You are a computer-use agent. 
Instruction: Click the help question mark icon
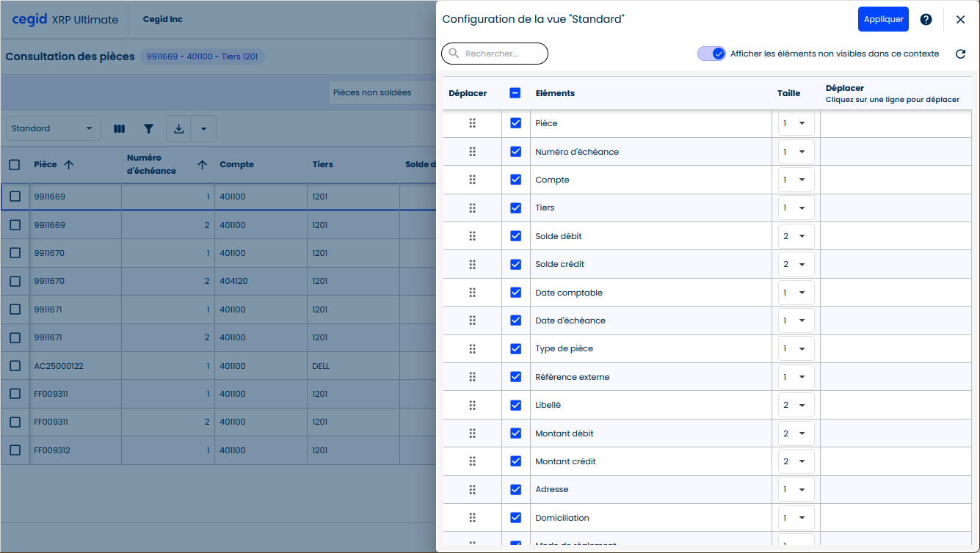(x=926, y=20)
